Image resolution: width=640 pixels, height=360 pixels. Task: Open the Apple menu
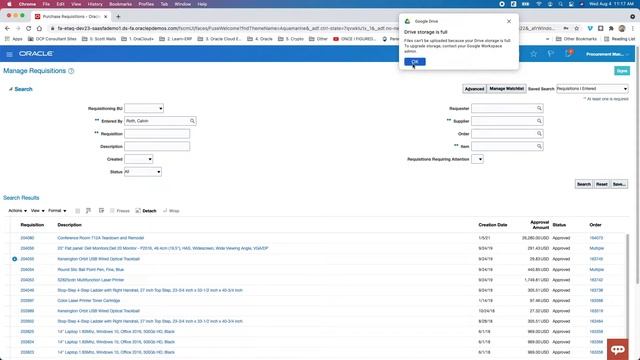[x=9, y=4]
